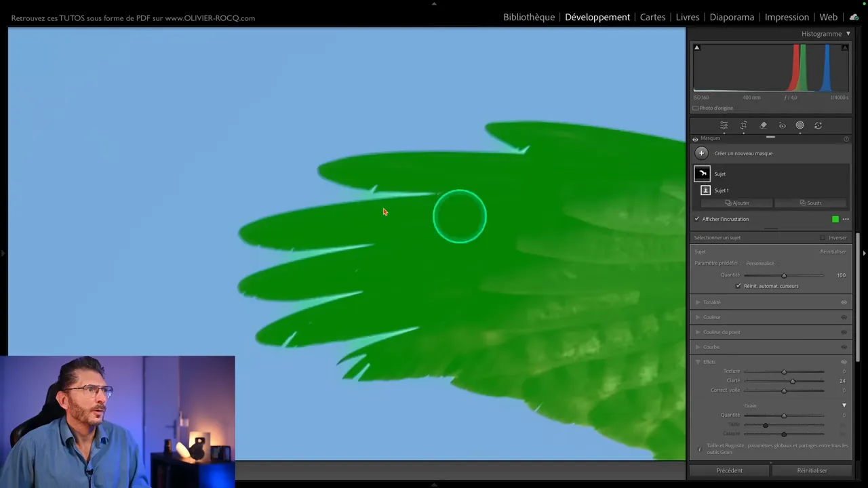The height and width of the screenshot is (488, 868).
Task: Click the create new mask plus icon
Action: [x=701, y=153]
